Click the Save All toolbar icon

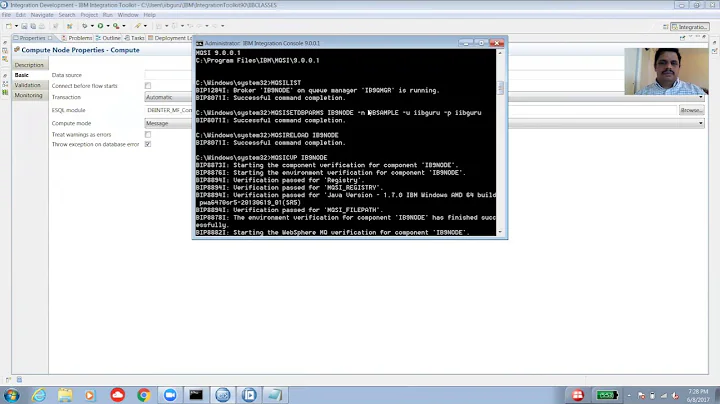[x=33, y=26]
